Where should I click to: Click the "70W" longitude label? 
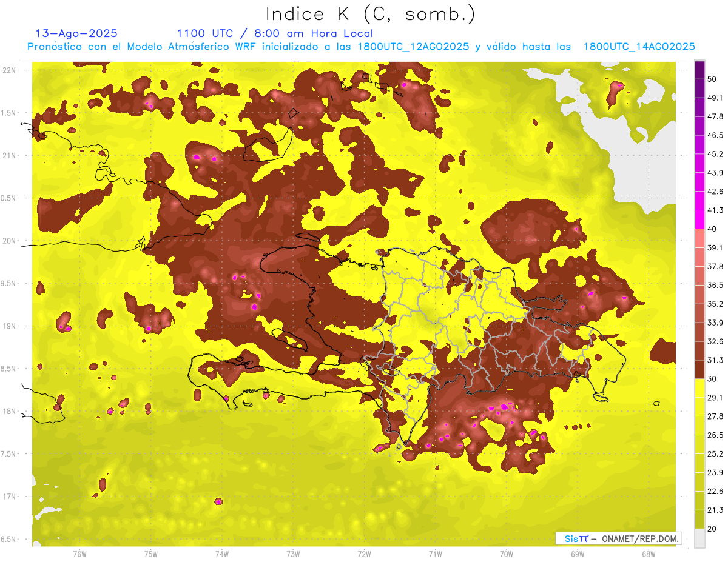pos(507,554)
